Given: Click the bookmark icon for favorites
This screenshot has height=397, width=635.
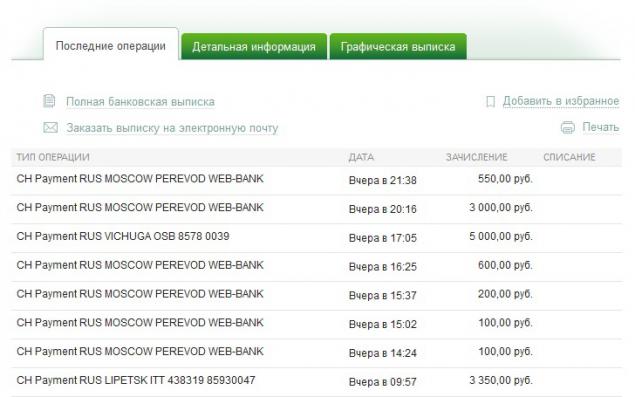Looking at the screenshot, I should coord(490,102).
